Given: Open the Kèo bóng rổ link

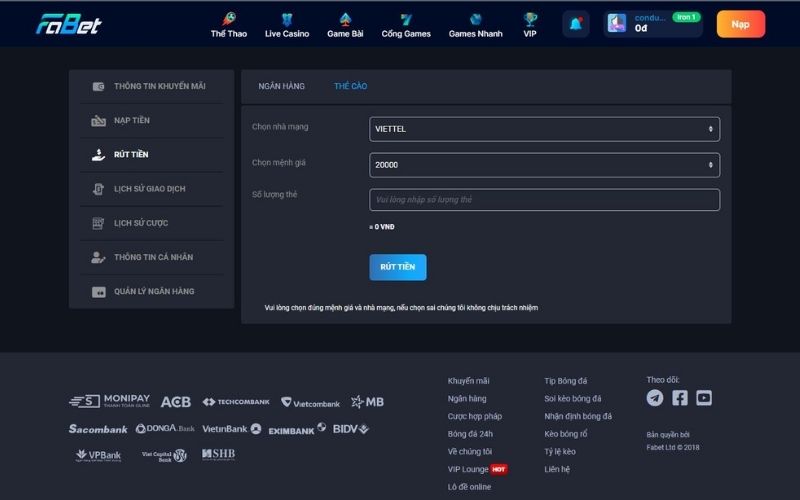Looking at the screenshot, I should click(x=565, y=434).
